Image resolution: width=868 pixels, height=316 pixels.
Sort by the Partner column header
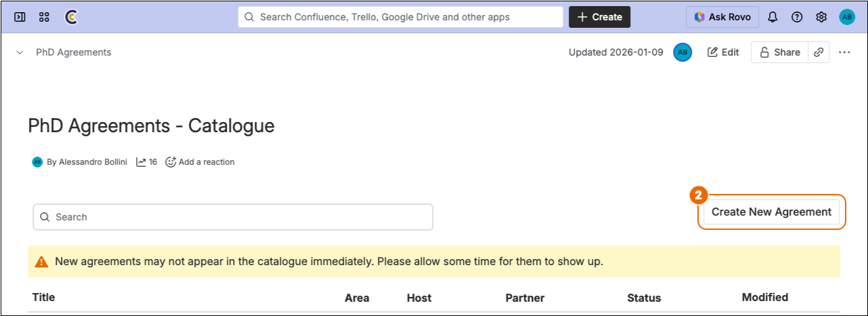[525, 298]
